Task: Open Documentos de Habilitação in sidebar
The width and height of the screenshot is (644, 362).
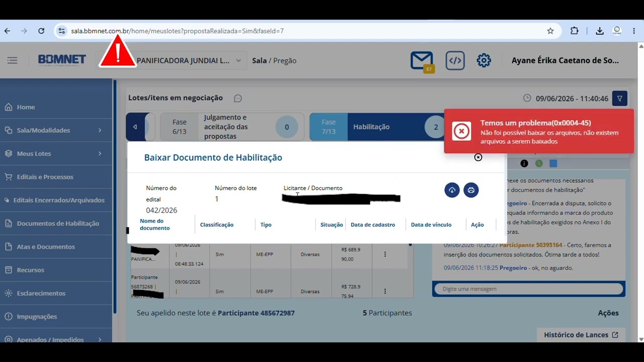Action: click(x=56, y=223)
